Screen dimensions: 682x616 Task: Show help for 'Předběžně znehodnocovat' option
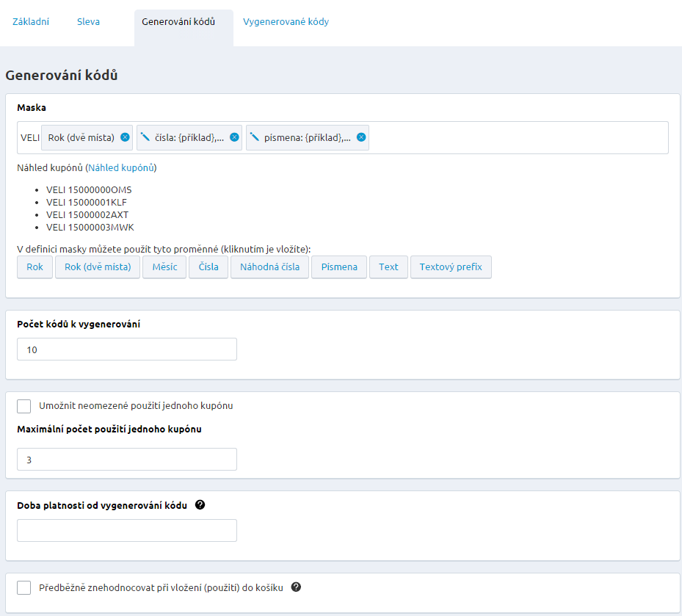[296, 587]
